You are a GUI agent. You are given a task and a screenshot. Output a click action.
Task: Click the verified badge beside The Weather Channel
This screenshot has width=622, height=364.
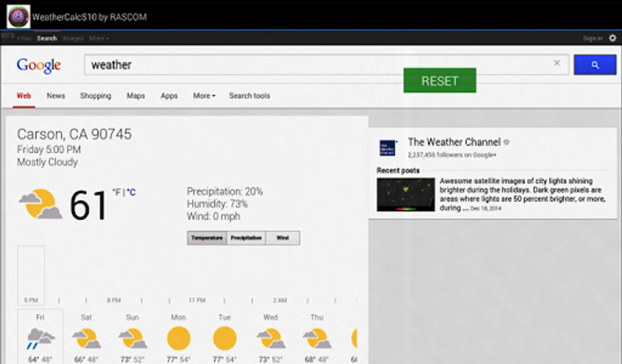click(506, 142)
